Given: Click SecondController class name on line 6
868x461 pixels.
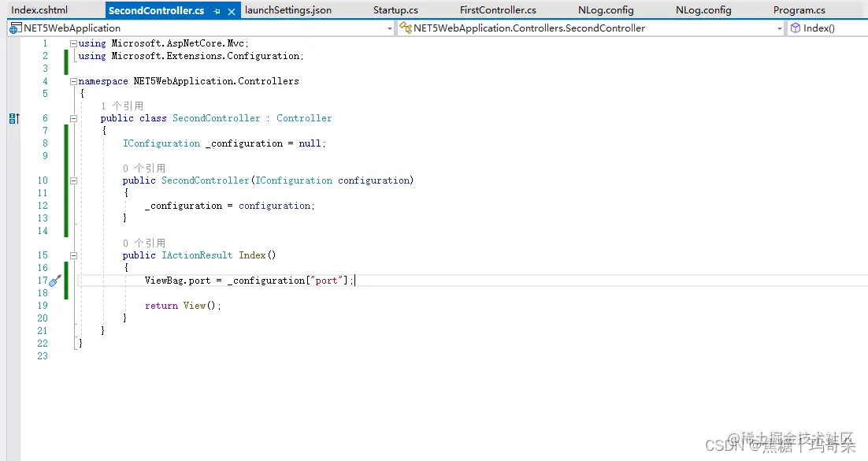Looking at the screenshot, I should click(216, 118).
